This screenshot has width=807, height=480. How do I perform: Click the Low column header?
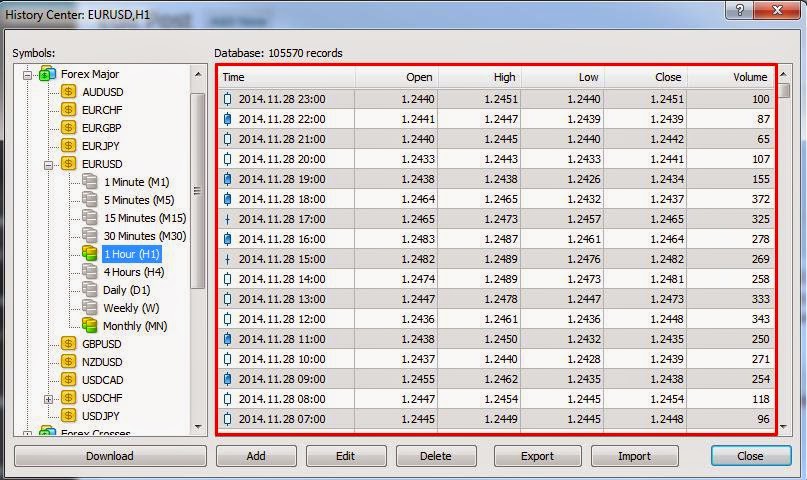tap(563, 77)
